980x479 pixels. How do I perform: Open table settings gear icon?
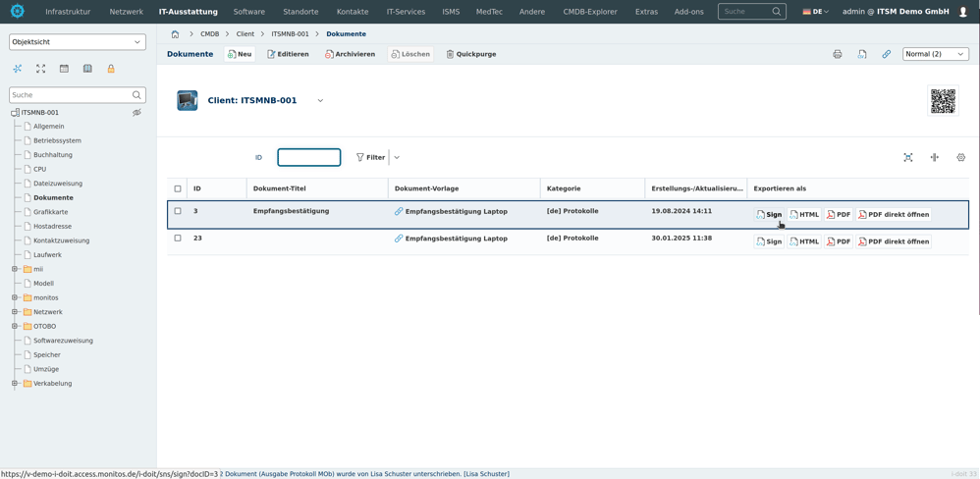coord(960,157)
